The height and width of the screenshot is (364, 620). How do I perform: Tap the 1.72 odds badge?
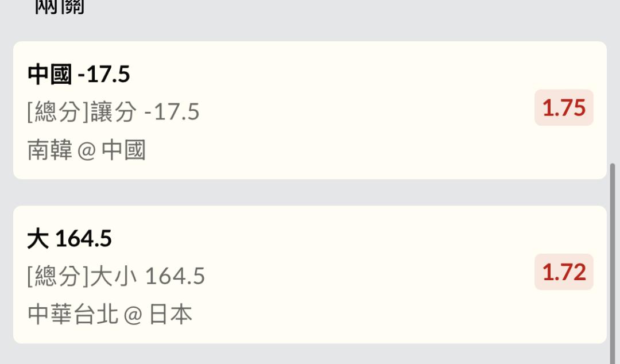[x=564, y=272]
